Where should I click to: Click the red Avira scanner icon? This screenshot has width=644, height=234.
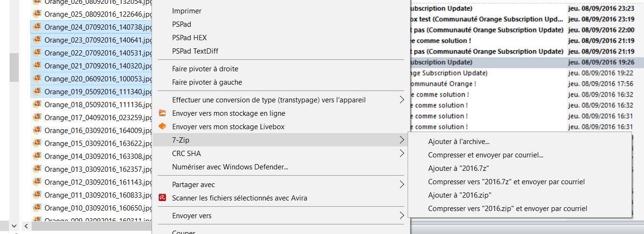[x=162, y=198]
